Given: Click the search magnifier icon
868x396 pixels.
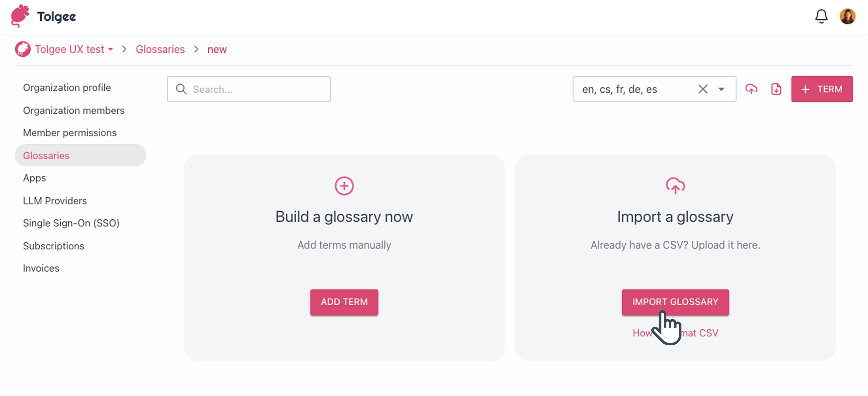Looking at the screenshot, I should pyautogui.click(x=181, y=89).
